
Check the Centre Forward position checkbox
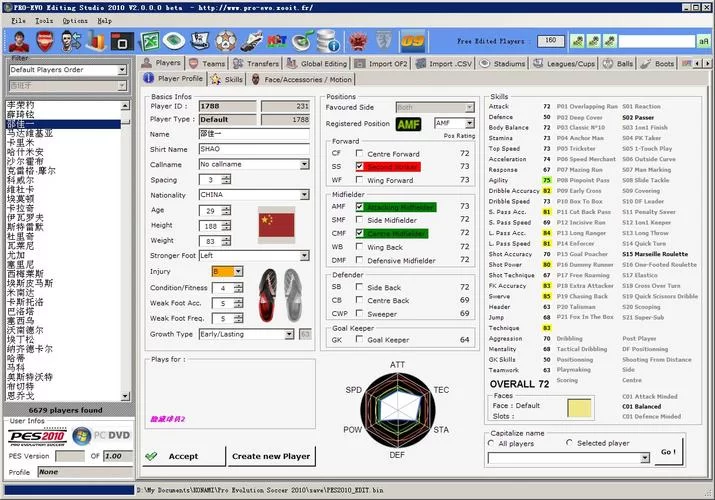coord(360,153)
